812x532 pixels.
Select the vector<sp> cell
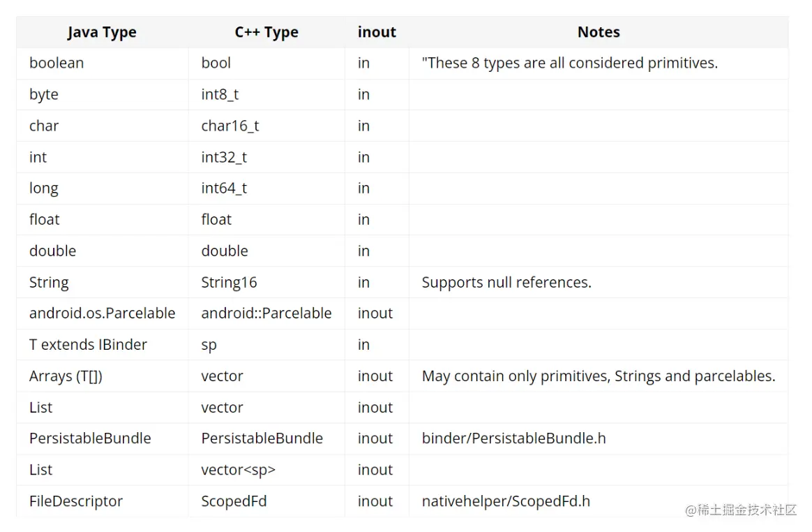tap(239, 470)
